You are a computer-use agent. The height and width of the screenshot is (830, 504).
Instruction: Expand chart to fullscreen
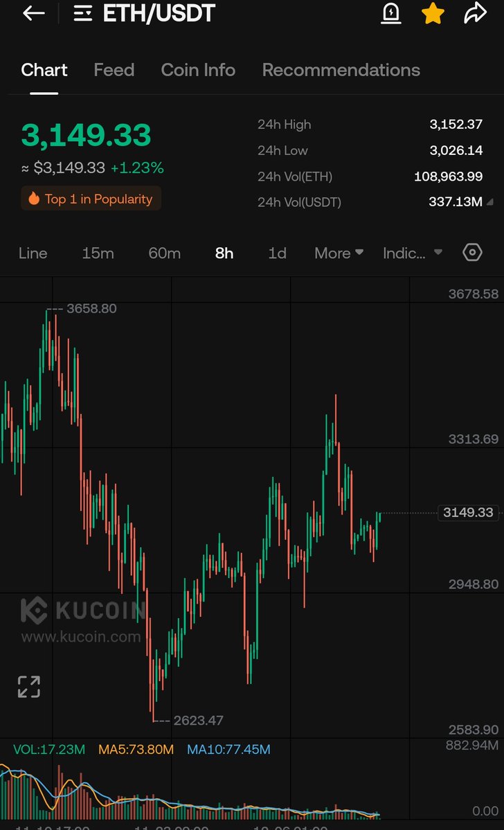(29, 687)
